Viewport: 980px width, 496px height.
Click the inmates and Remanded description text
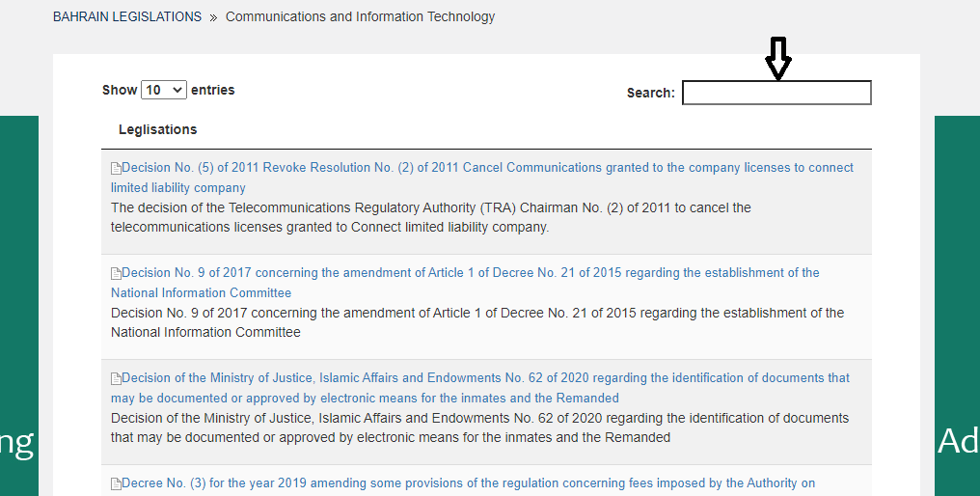[x=479, y=427]
